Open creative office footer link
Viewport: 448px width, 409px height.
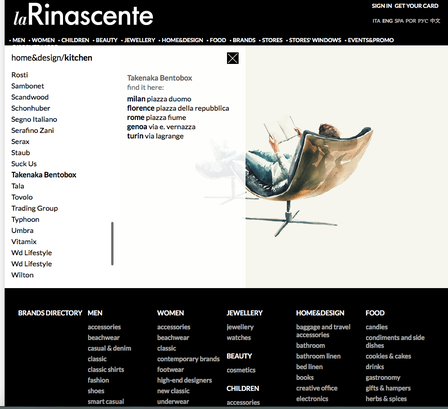(317, 388)
